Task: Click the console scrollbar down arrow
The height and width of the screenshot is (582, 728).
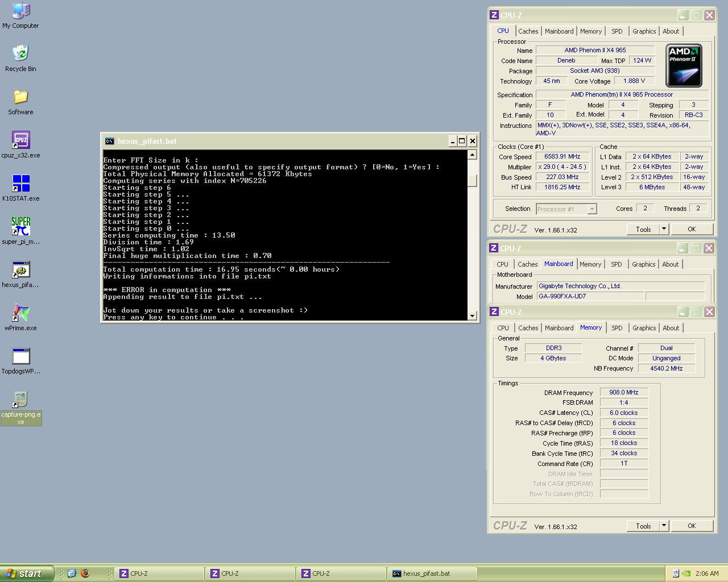Action: [472, 315]
